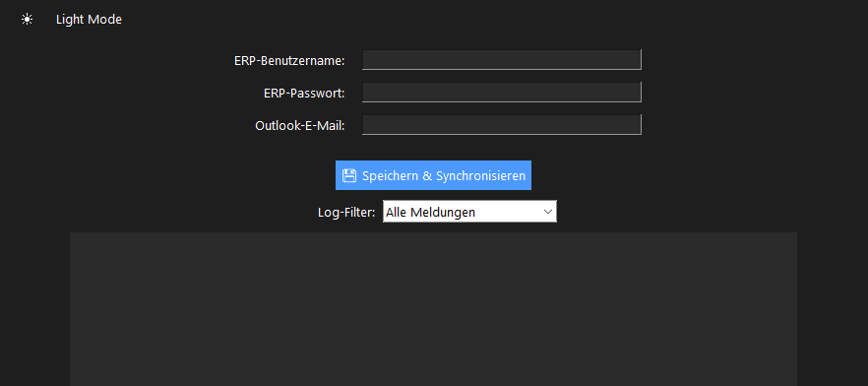Click the sun icon for light mode
Viewport: 868px width, 386px height.
(x=28, y=20)
